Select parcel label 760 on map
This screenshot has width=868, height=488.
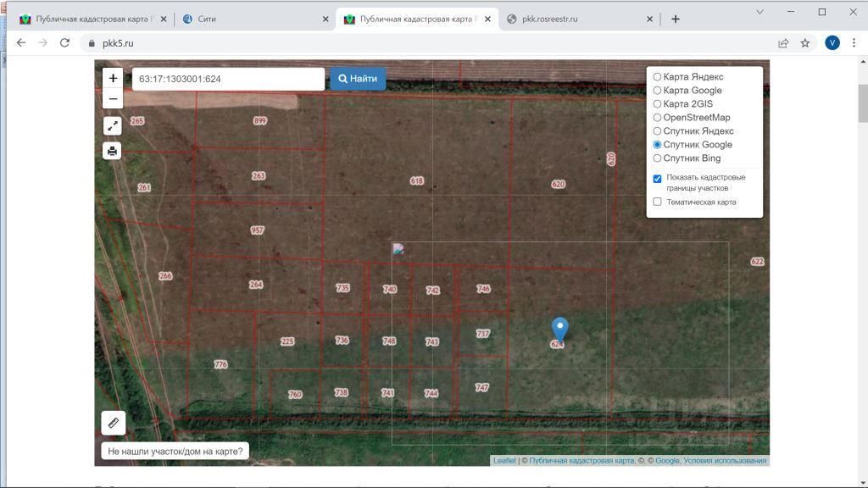click(295, 395)
